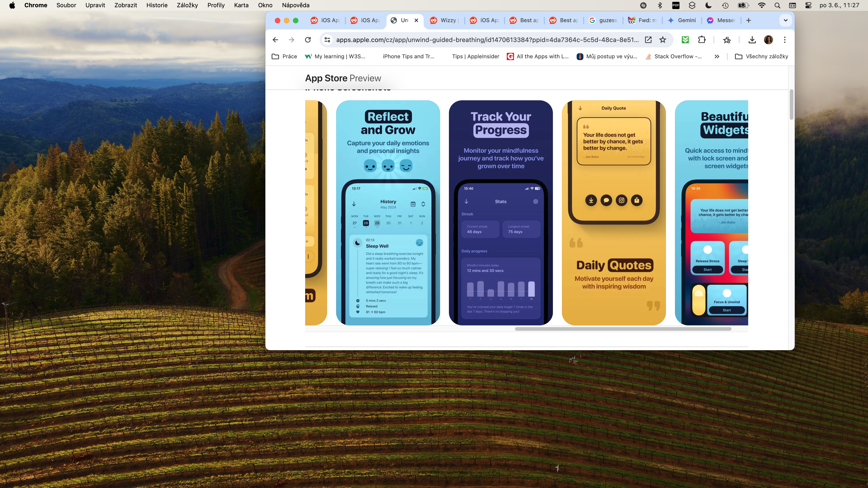This screenshot has height=488, width=868.
Task: Click the App Store Preview heading link
Action: (343, 78)
